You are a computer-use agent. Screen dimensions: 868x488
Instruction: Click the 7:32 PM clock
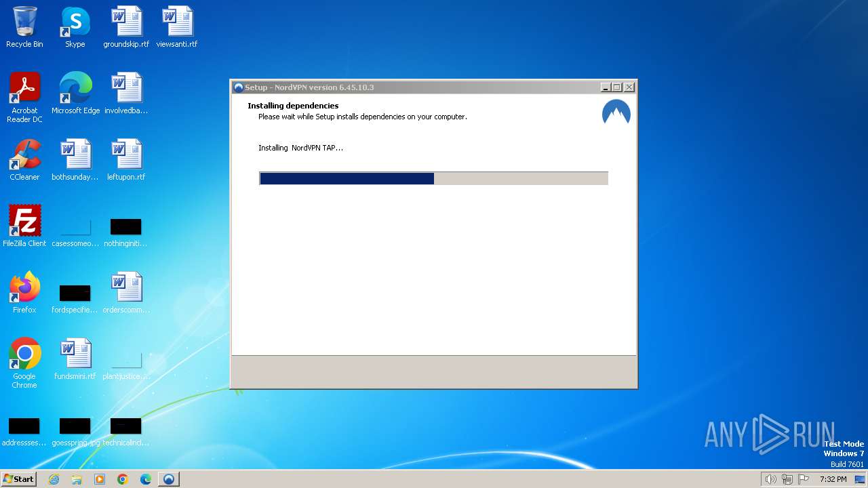pyautogui.click(x=833, y=479)
